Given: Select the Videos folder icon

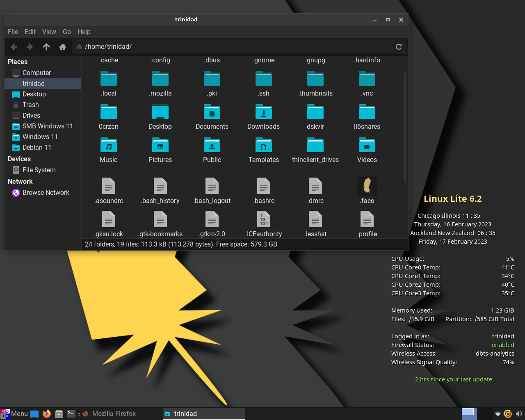Looking at the screenshot, I should click(367, 145).
